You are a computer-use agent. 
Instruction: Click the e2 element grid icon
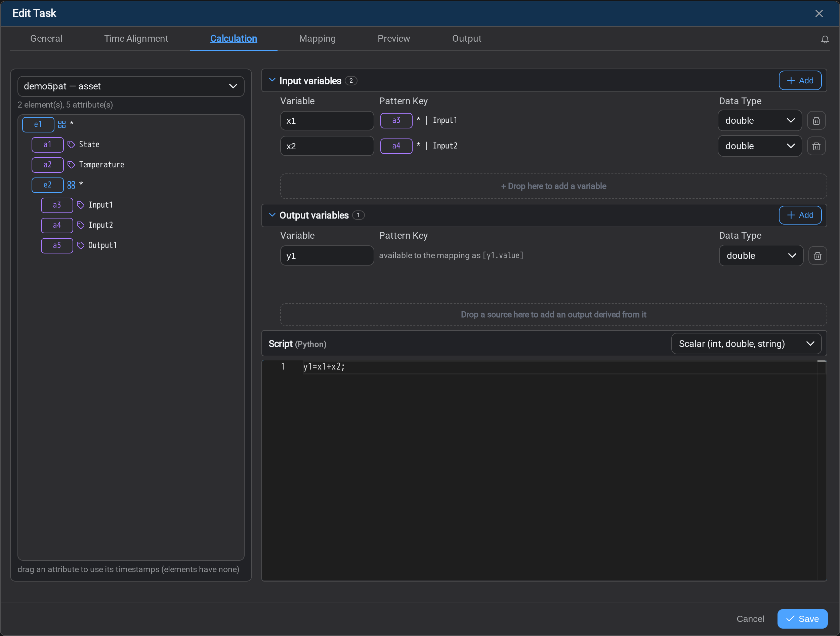71,185
